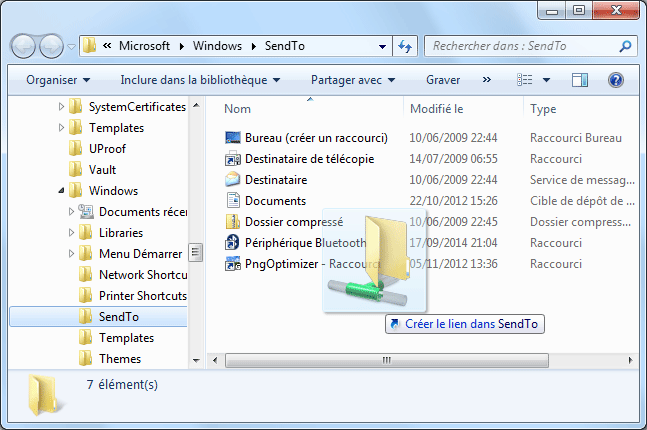Viewport: 647px width, 430px height.
Task: Open the Partager avec menu
Action: pos(353,80)
